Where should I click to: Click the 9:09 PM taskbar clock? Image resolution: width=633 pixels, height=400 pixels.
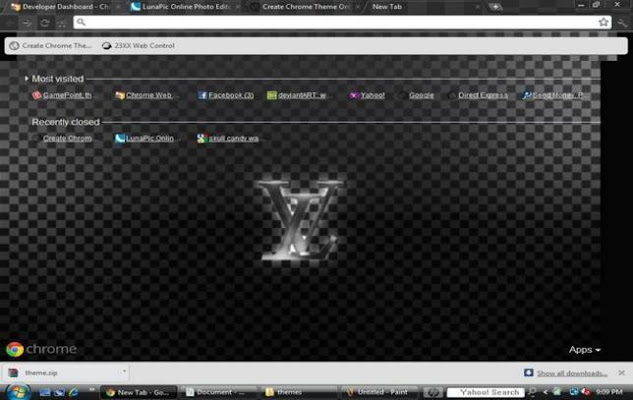click(x=609, y=392)
